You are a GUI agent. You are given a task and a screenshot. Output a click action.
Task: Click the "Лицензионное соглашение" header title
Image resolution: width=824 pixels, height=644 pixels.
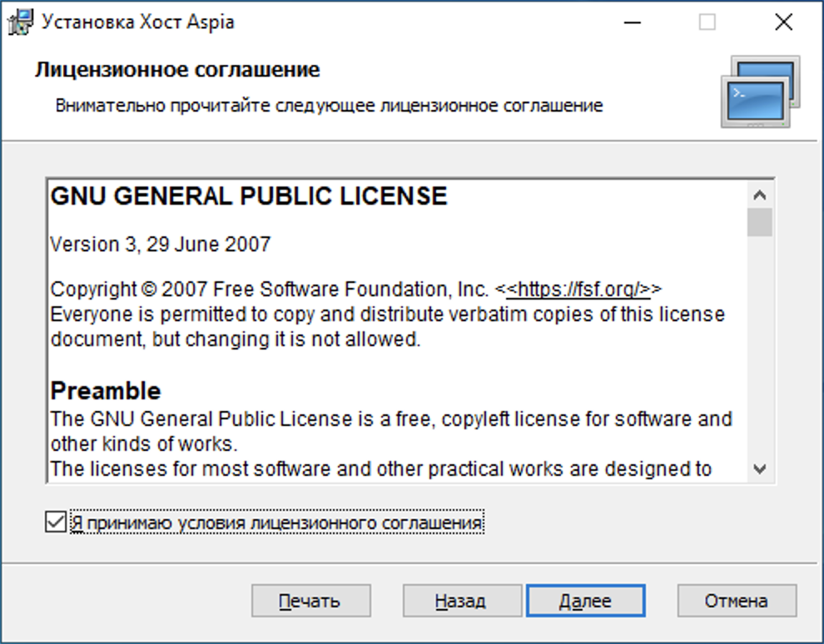177,70
